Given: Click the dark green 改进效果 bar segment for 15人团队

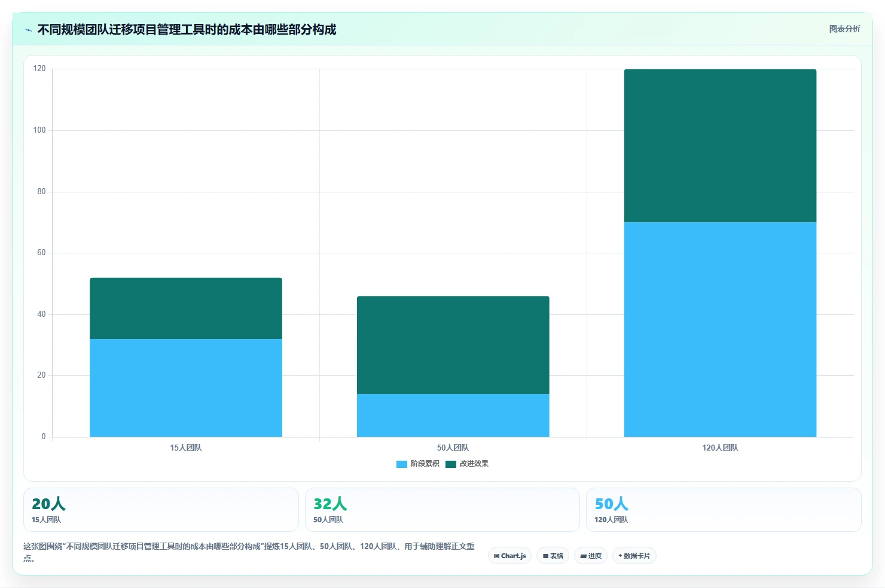Looking at the screenshot, I should point(186,308).
